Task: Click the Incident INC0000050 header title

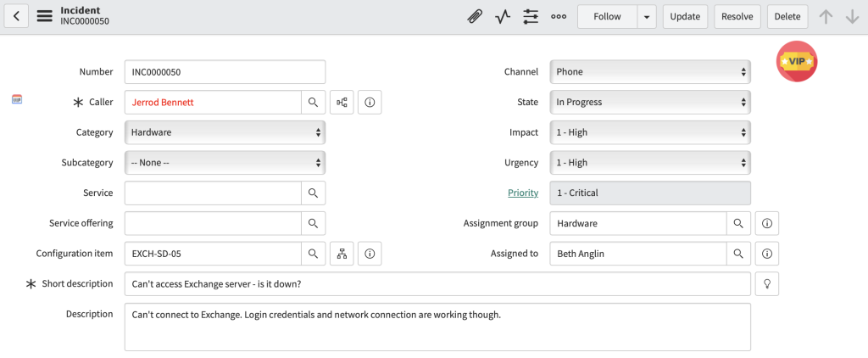Action: coord(85,16)
